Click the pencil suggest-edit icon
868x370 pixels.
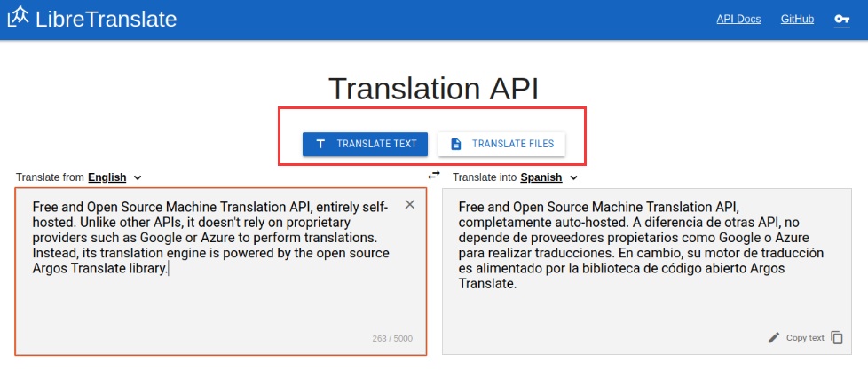774,337
